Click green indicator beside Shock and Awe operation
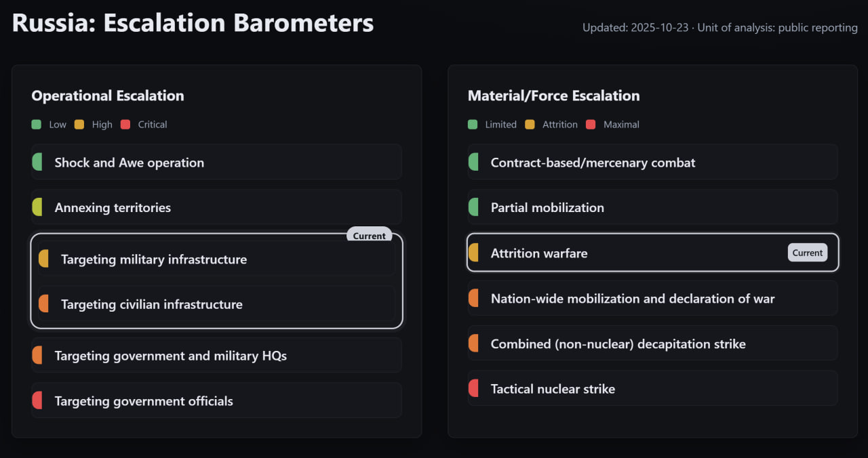Screen dimensions: 868x458 [37, 163]
